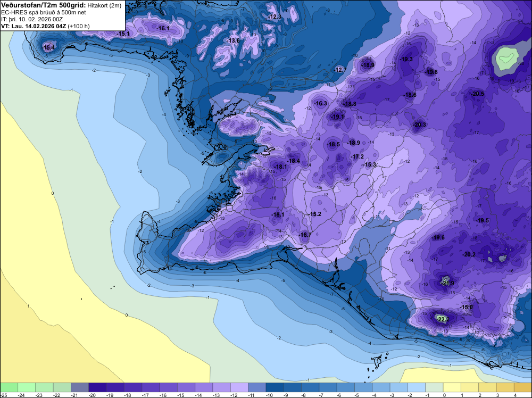This screenshot has width=532, height=398.
Task: Click the -22.2 temperature value on map
Action: pyautogui.click(x=443, y=320)
